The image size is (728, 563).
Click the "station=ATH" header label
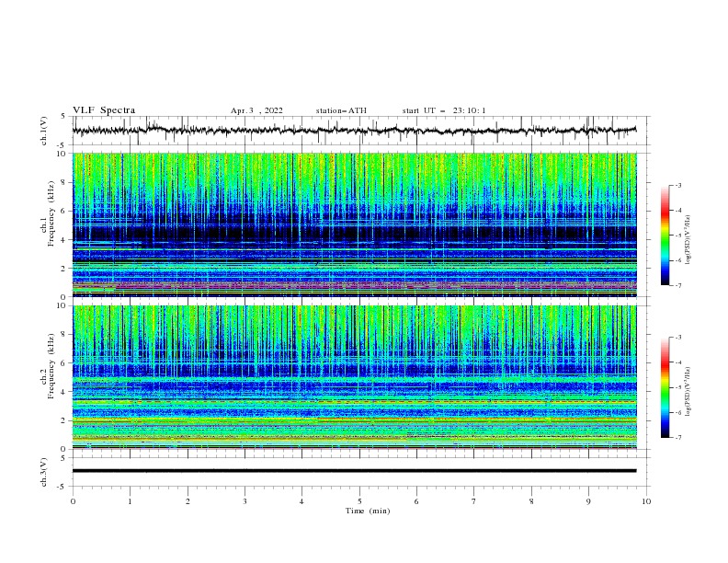tap(341, 110)
